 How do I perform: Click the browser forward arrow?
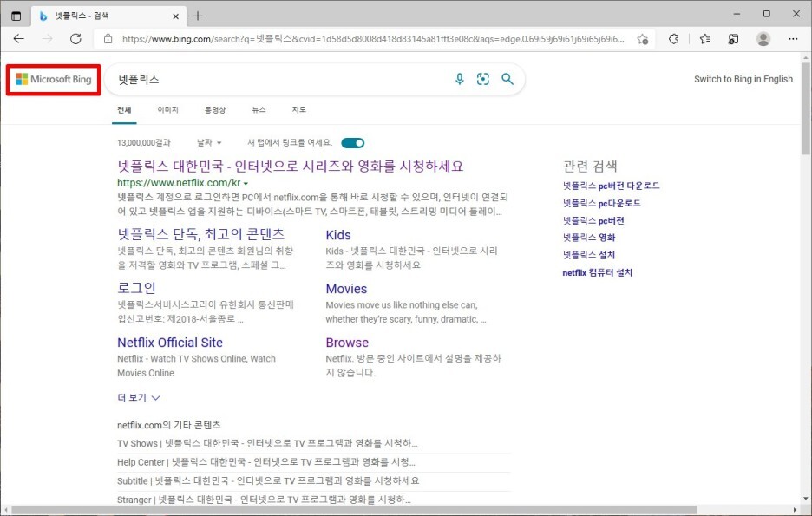point(47,39)
